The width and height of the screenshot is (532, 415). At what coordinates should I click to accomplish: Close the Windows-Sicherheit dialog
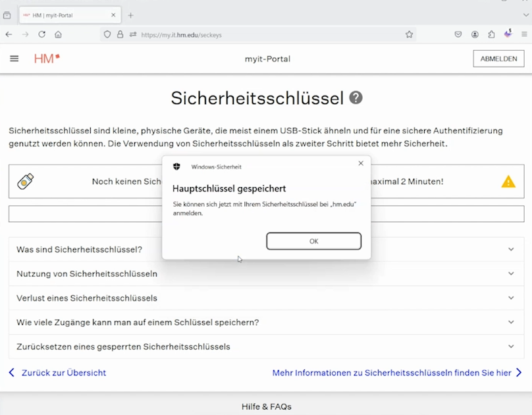(x=360, y=163)
